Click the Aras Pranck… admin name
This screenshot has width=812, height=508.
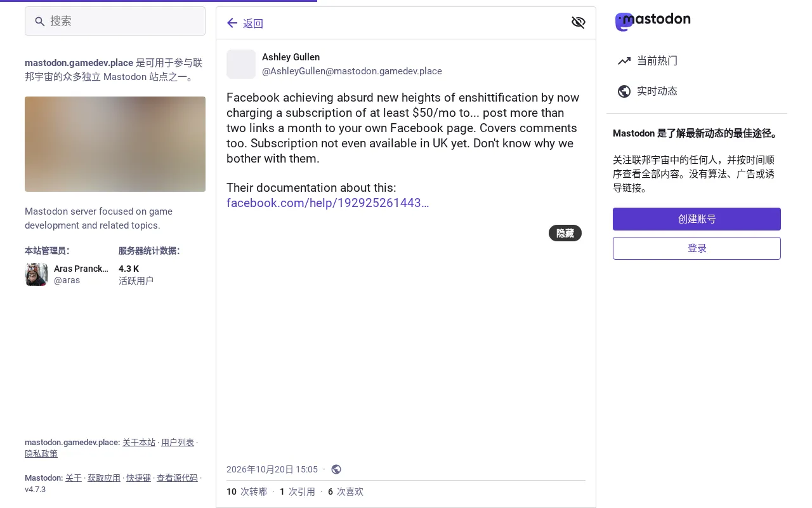click(81, 269)
